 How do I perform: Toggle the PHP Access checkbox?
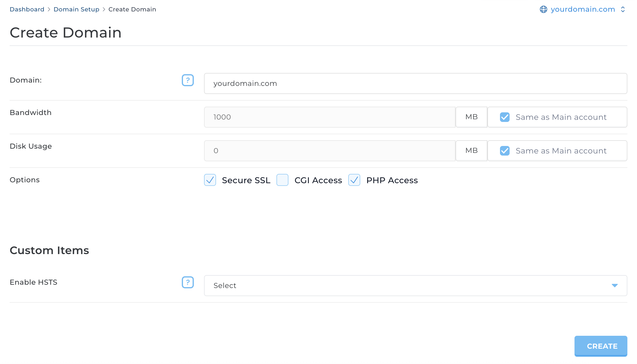(354, 180)
